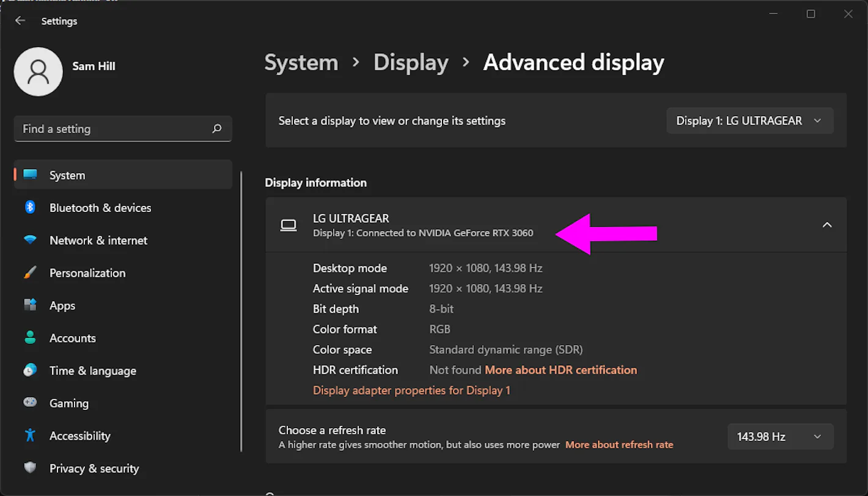Image resolution: width=868 pixels, height=496 pixels.
Task: Click the Network Wi-Fi icon in sidebar
Action: click(x=30, y=240)
